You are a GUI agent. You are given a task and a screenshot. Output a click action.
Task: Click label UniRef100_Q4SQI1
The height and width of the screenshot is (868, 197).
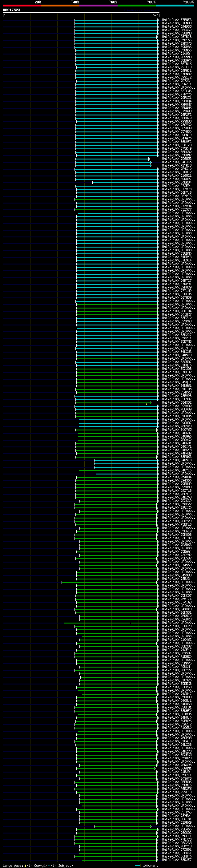pyautogui.click(x=176, y=382)
